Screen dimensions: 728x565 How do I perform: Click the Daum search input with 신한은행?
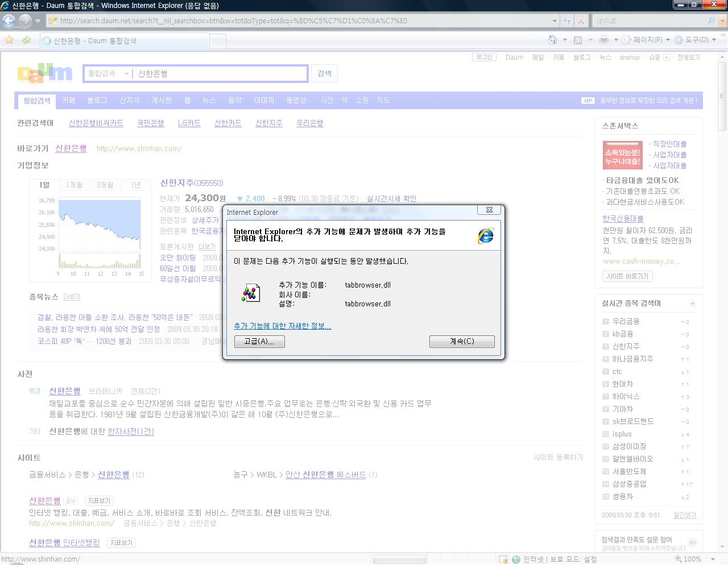220,74
